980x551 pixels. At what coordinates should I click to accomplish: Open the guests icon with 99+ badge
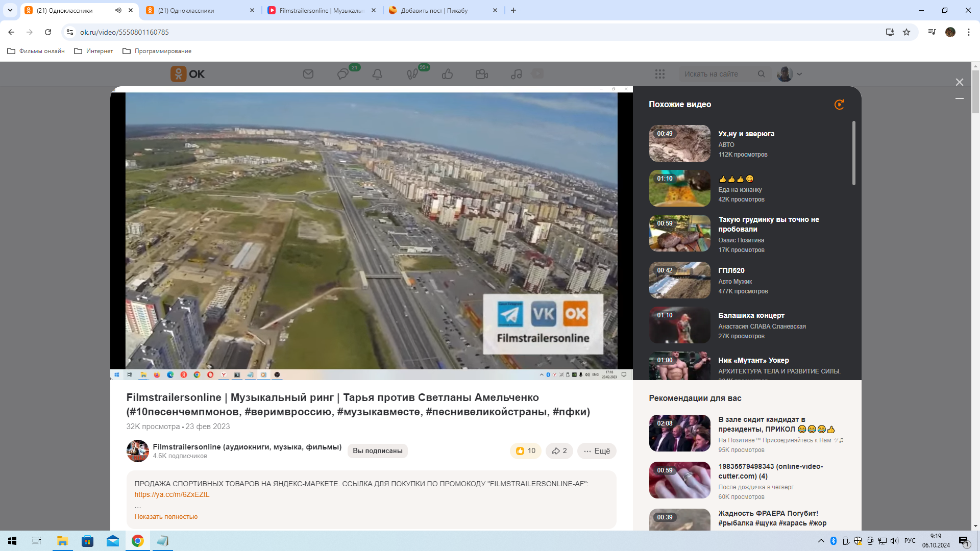[x=412, y=74]
